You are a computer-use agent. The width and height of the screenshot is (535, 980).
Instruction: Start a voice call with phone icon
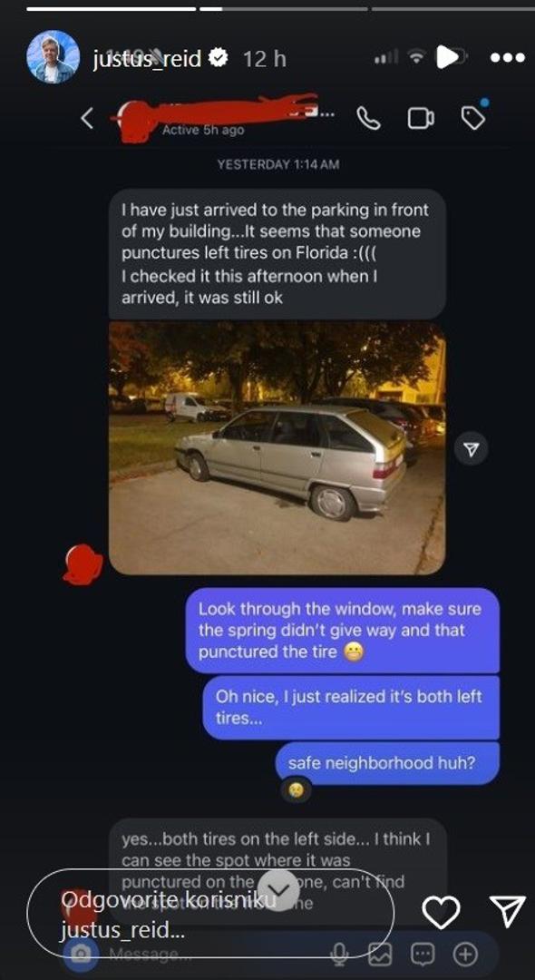click(x=367, y=118)
